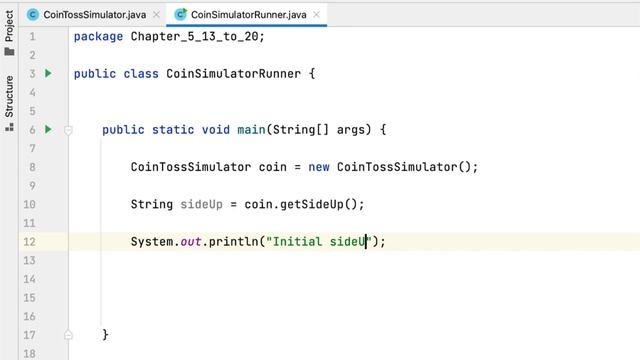Click CoinTossSimulator() constructor call
The width and height of the screenshot is (640, 360).
404,167
